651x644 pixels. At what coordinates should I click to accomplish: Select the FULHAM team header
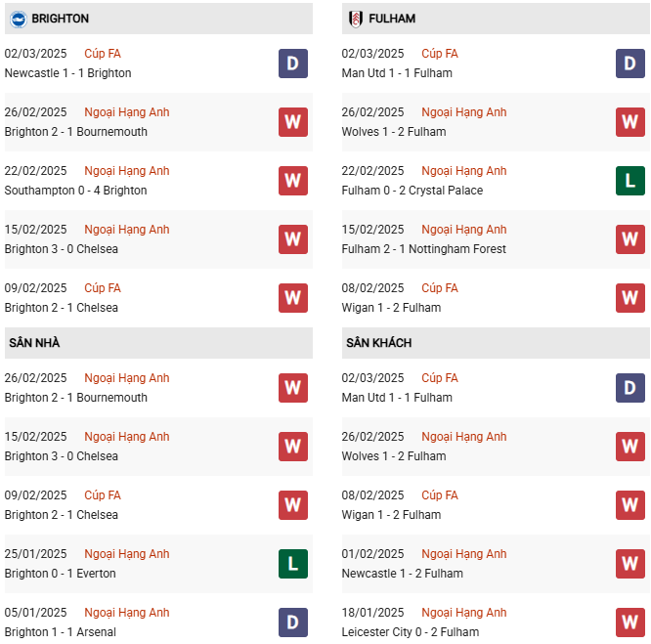tap(496, 19)
